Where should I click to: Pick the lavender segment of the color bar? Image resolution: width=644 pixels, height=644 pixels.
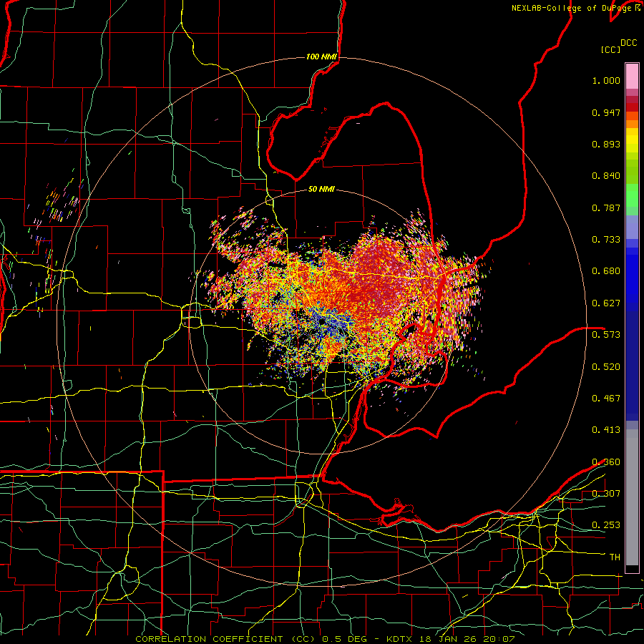[632, 227]
